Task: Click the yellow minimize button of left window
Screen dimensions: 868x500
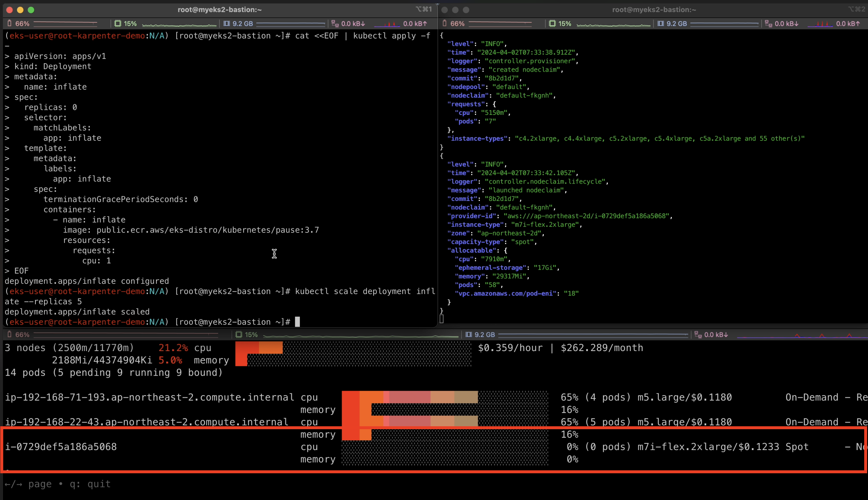Action: 20,10
